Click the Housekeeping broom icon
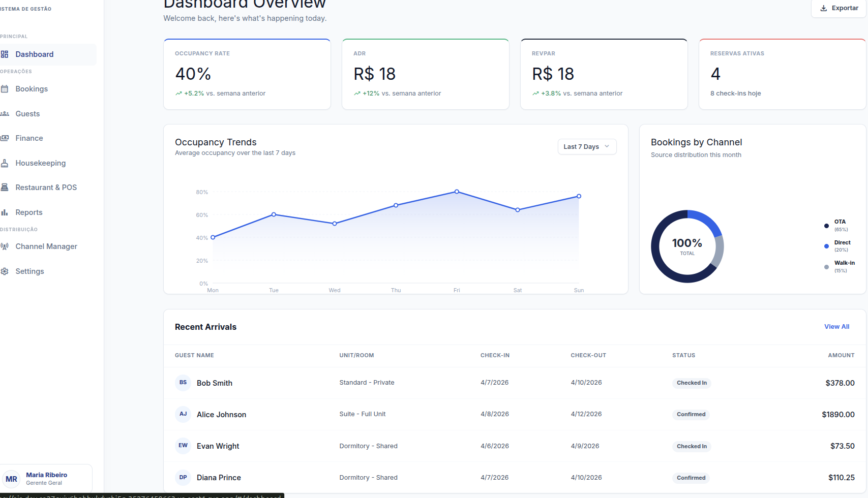 pyautogui.click(x=5, y=163)
